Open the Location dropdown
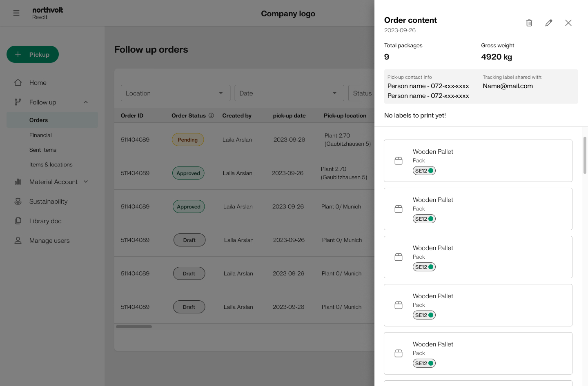The width and height of the screenshot is (588, 386). (x=176, y=93)
